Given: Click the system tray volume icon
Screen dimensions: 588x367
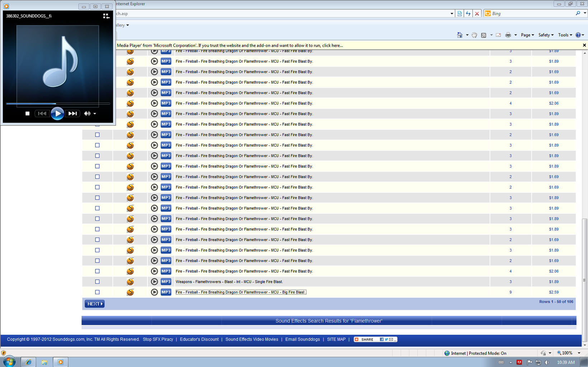Looking at the screenshot, I should click(547, 362).
